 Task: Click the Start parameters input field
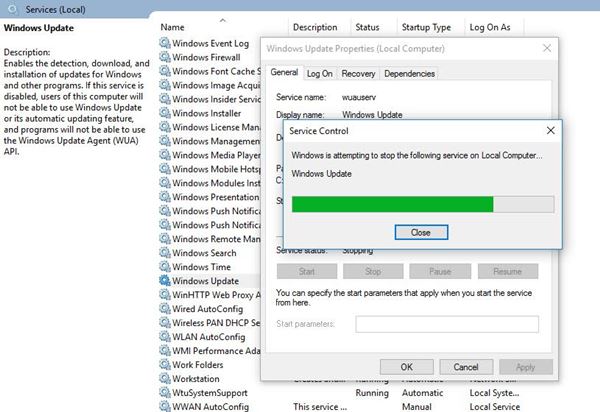coord(447,324)
